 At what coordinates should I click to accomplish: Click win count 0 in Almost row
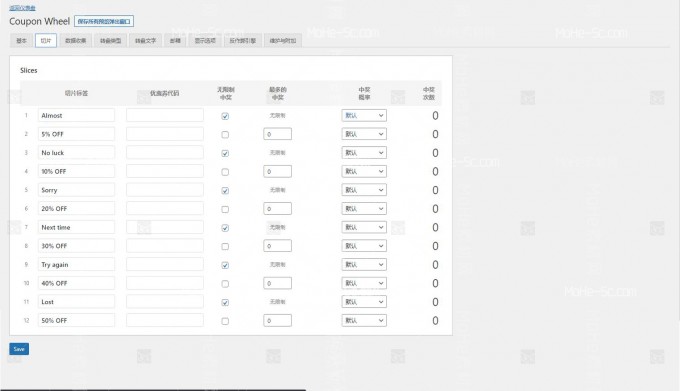435,116
